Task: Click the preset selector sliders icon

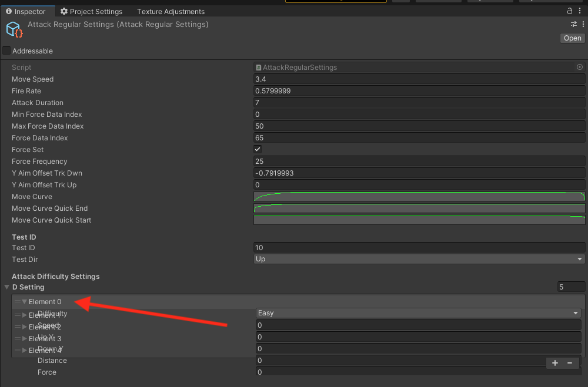Action: click(574, 25)
